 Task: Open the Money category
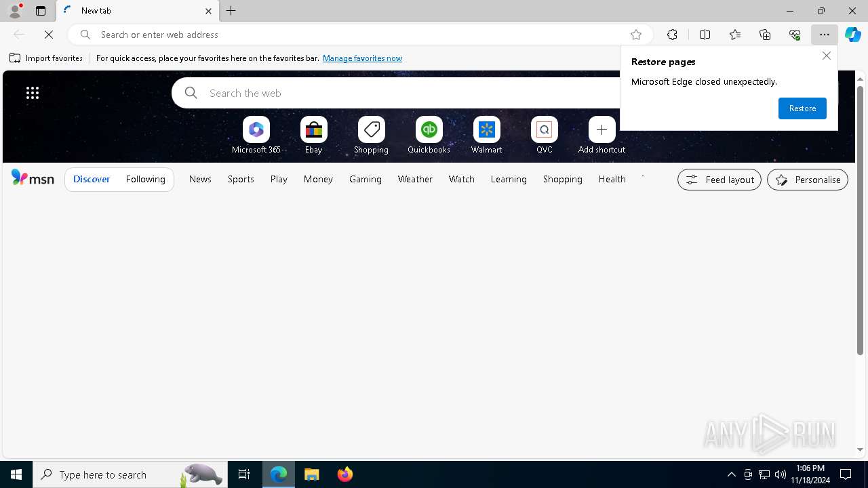pyautogui.click(x=318, y=179)
